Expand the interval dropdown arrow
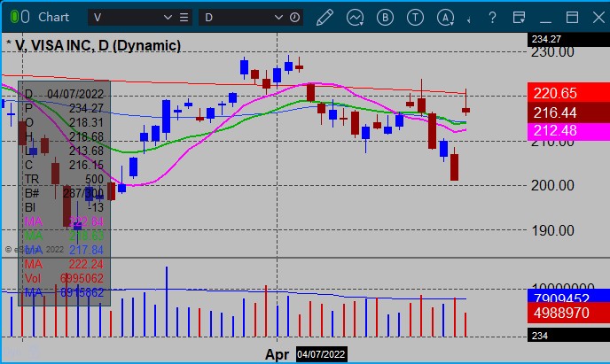 278,18
